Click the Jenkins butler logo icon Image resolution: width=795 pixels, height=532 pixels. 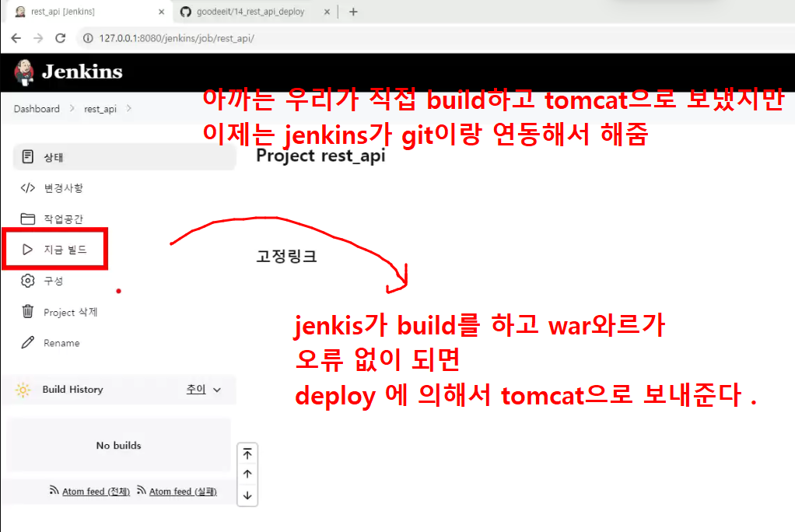point(24,72)
